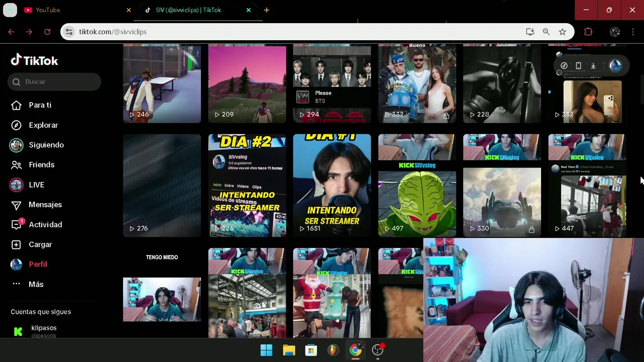Screen dimensions: 644x362
Task: Open the train station crowd video
Action: (x=247, y=293)
